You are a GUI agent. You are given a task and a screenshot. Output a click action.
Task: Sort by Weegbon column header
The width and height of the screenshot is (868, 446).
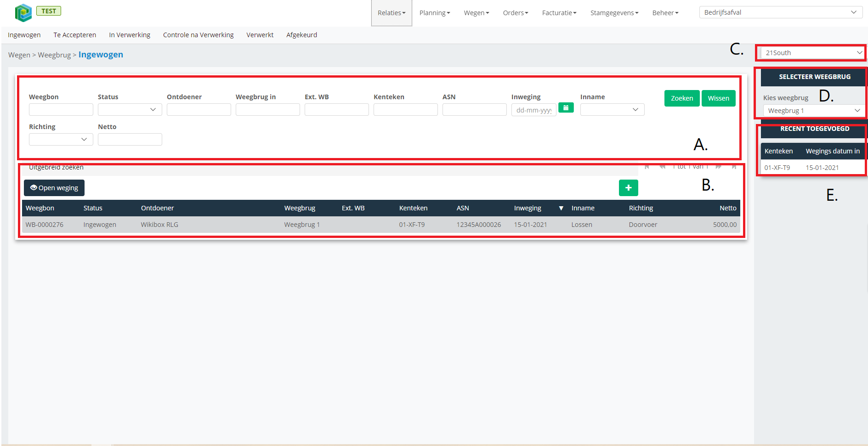(x=40, y=208)
